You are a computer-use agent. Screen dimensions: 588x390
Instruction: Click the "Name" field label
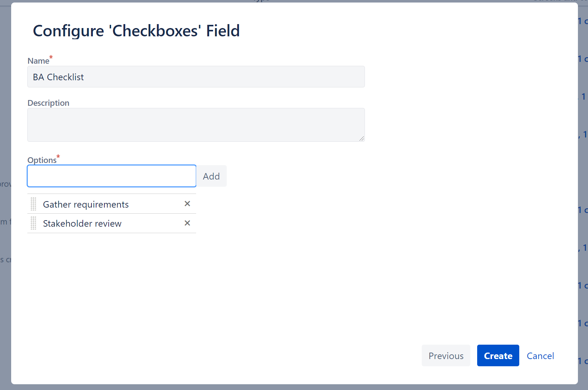[x=38, y=60]
